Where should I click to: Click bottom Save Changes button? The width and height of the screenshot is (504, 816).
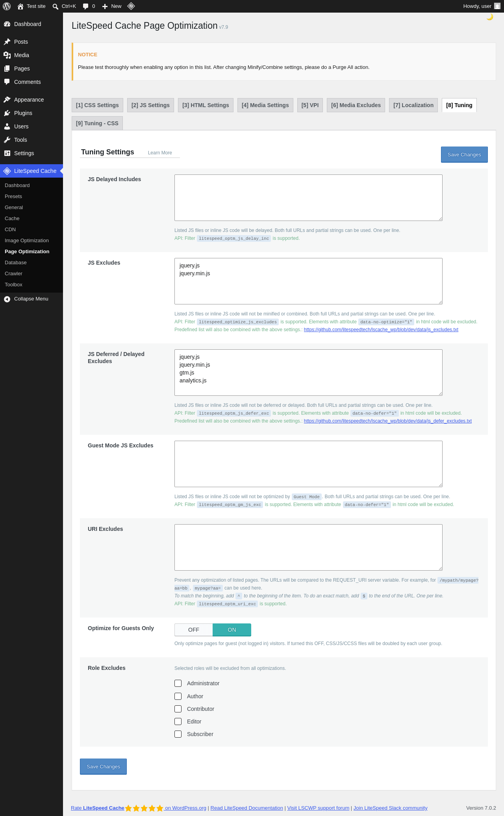coord(103,767)
